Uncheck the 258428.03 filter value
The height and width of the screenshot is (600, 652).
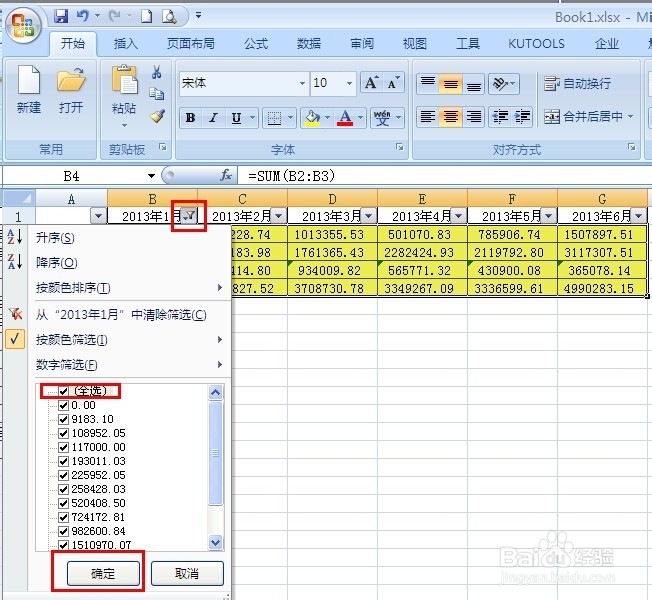click(x=64, y=489)
